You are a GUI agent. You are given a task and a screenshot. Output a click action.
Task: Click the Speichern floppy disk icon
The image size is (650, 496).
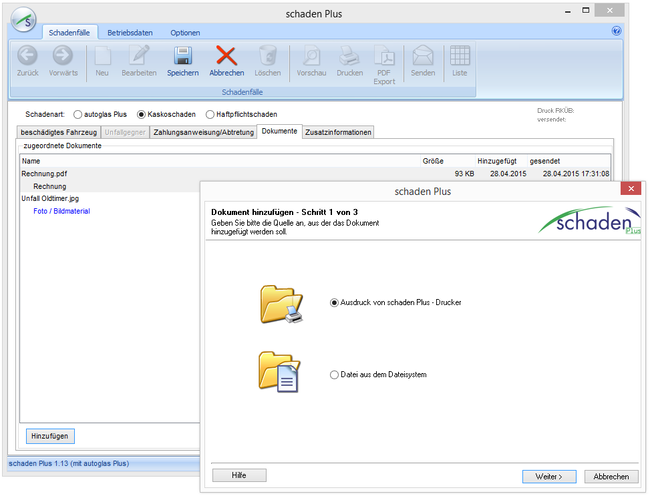click(182, 56)
